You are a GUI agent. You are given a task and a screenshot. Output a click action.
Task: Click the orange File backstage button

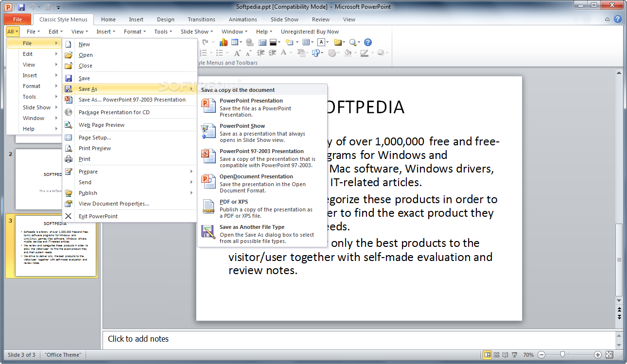click(17, 19)
